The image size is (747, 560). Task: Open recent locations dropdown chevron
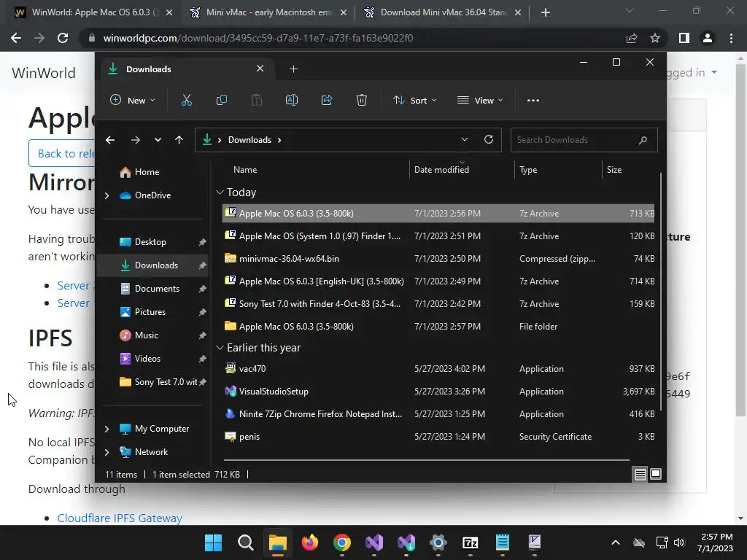click(x=158, y=140)
